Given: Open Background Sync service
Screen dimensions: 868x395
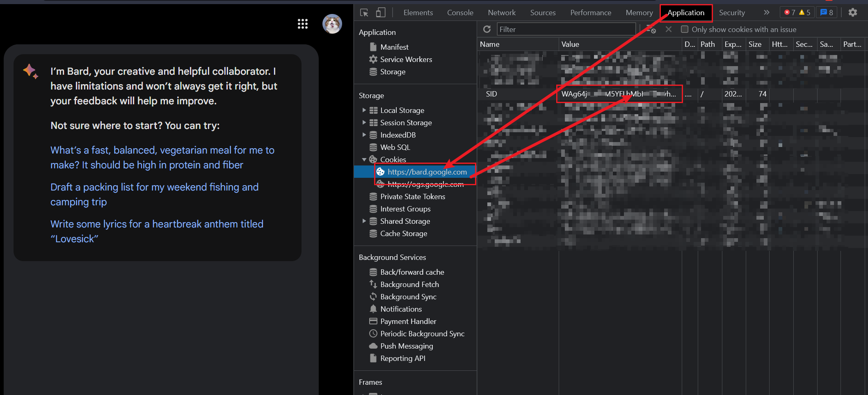Looking at the screenshot, I should pyautogui.click(x=403, y=296).
